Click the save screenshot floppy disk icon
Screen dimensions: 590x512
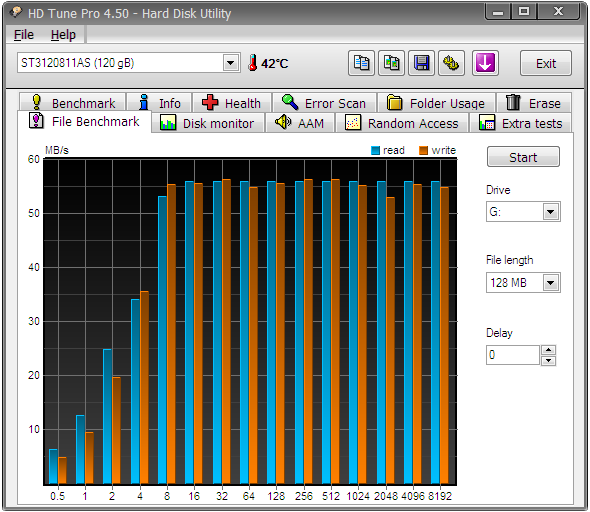pyautogui.click(x=421, y=63)
